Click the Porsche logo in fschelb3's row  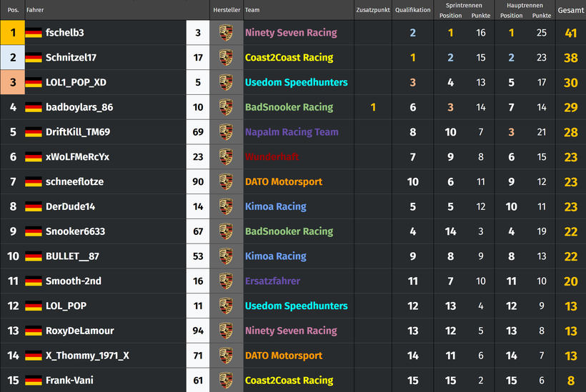coord(226,32)
